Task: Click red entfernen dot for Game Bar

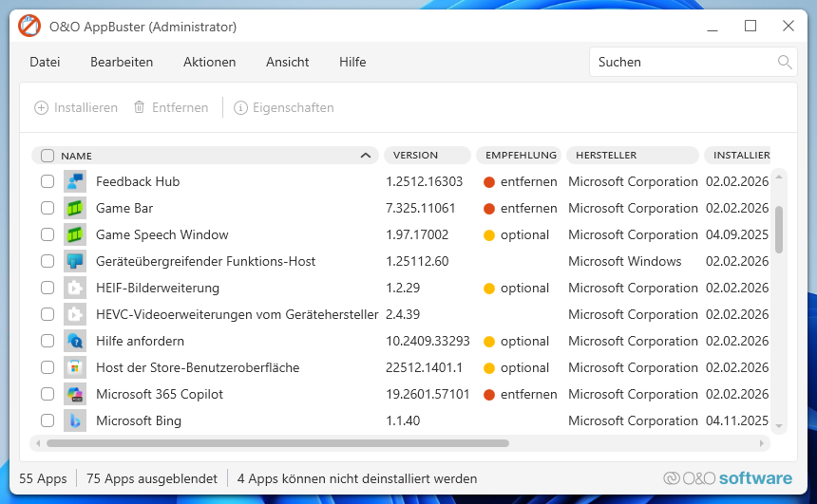Action: [x=488, y=209]
